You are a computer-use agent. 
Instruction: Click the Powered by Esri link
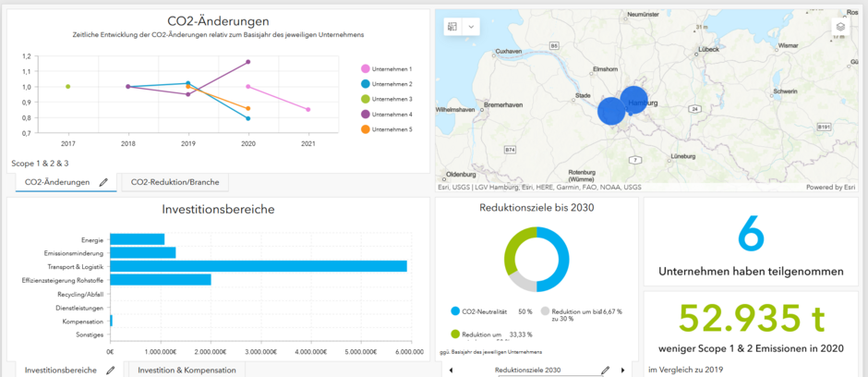point(832,188)
